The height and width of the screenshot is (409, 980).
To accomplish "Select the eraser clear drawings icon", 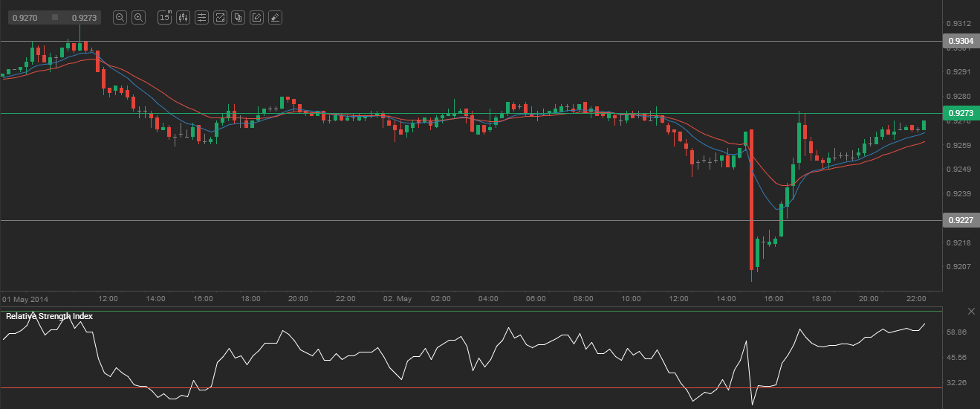I will (x=274, y=17).
